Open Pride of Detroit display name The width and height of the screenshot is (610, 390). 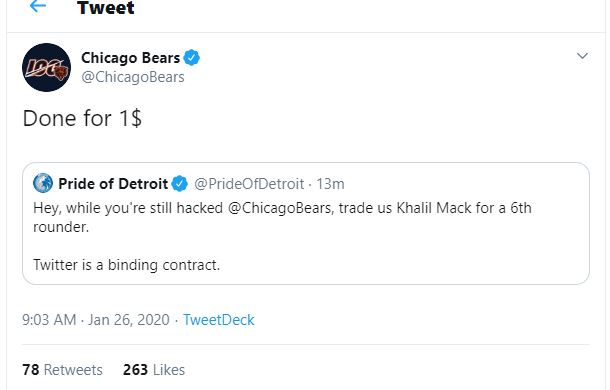coord(113,184)
